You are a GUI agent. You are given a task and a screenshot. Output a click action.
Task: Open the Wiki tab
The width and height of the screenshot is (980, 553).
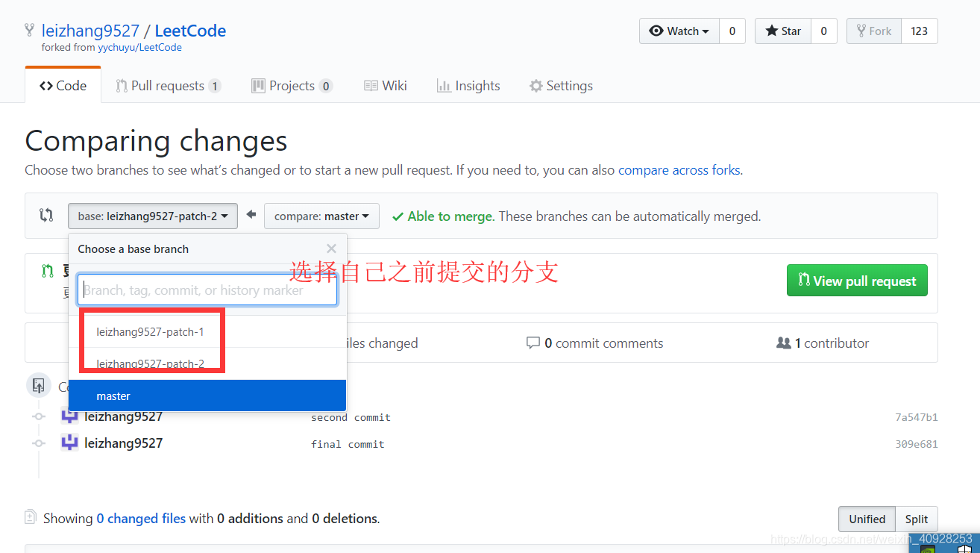click(x=386, y=86)
